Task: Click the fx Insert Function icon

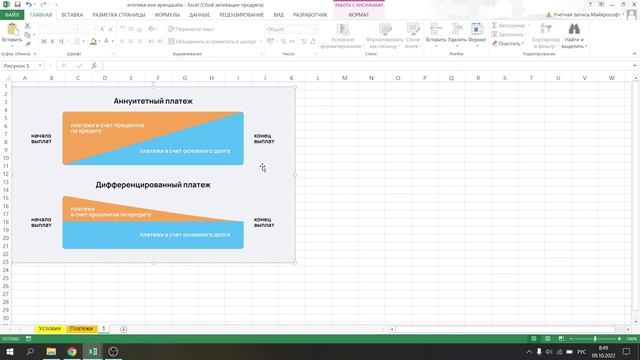Action: (94, 66)
